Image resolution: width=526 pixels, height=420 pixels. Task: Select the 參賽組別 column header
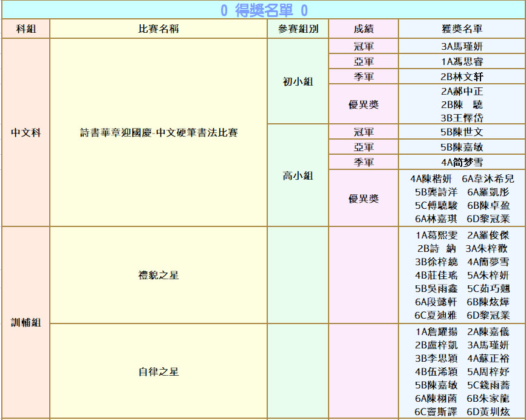pos(298,29)
